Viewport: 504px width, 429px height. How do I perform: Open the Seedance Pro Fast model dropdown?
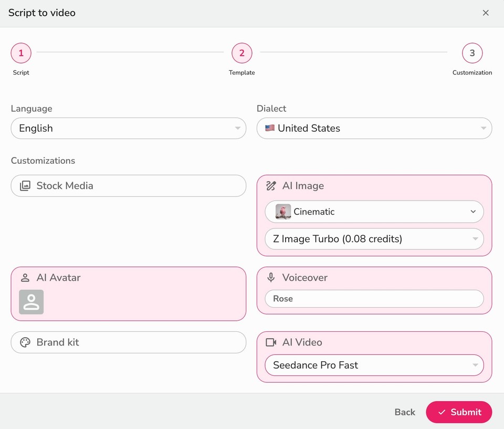[x=374, y=365]
